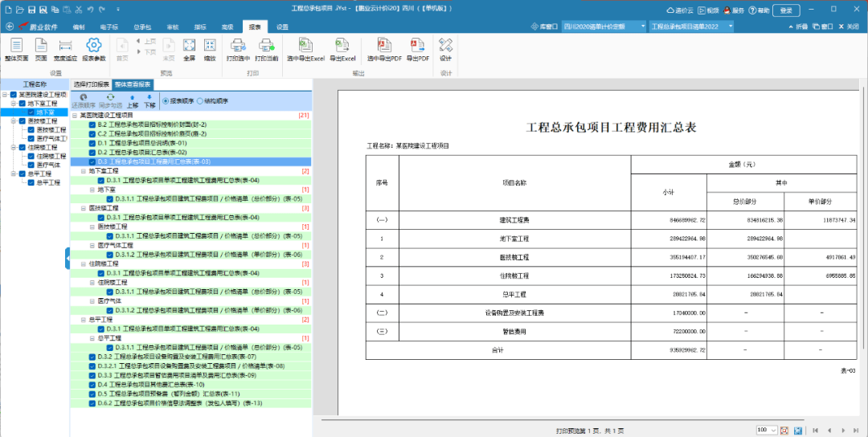868x437 pixels.
Task: Collapse the 医技楼工程 node in project tree
Action: pyautogui.click(x=14, y=120)
